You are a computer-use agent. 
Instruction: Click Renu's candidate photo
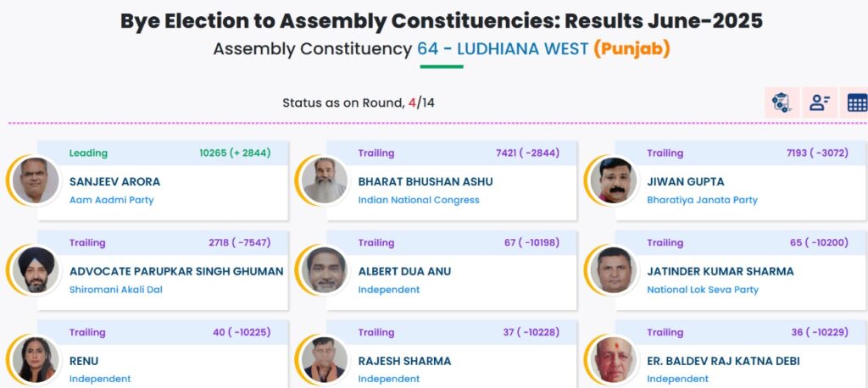pos(36,360)
